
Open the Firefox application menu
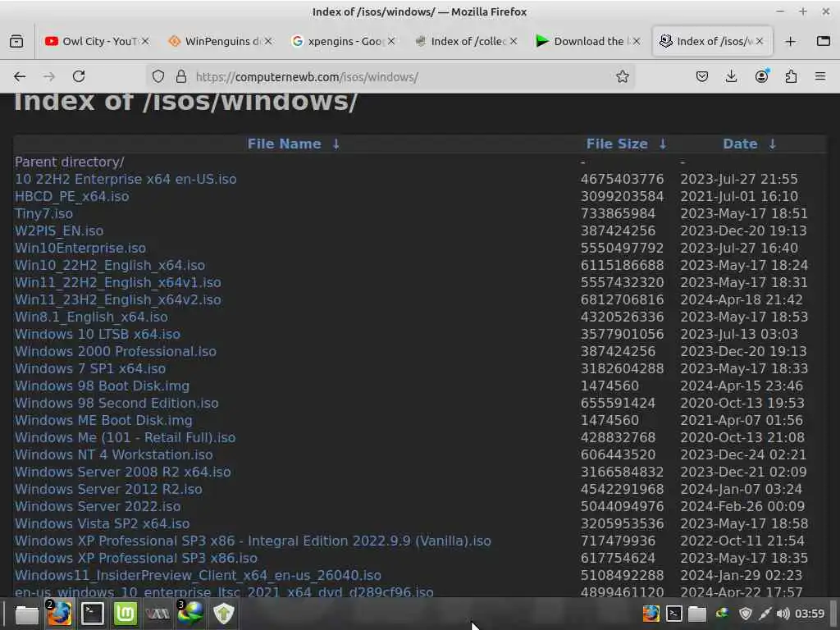tap(820, 76)
